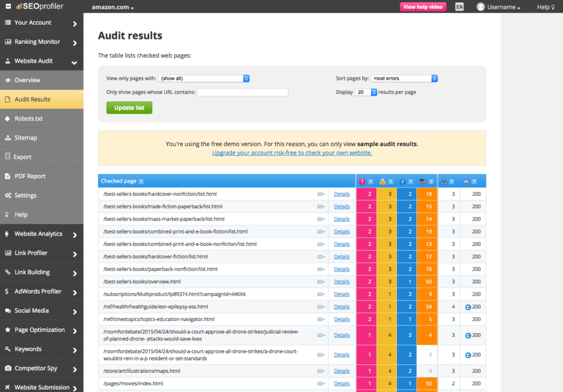Open help mark beside the warnings triangle icon

(x=391, y=181)
